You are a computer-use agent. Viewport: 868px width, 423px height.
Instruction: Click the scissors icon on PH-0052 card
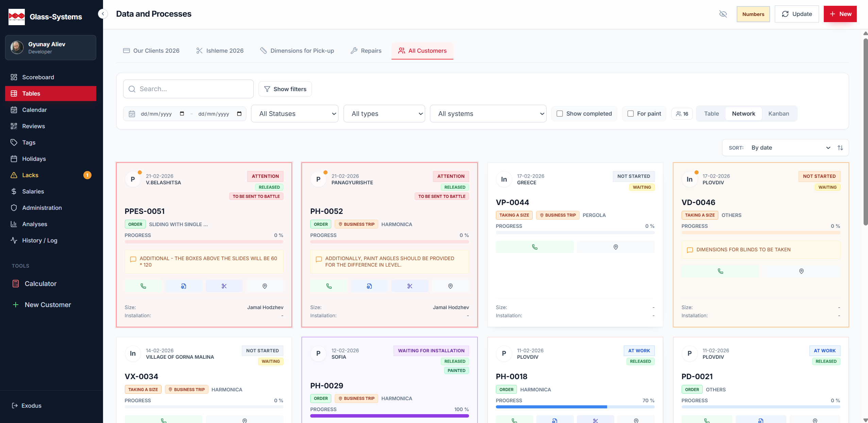click(x=410, y=286)
